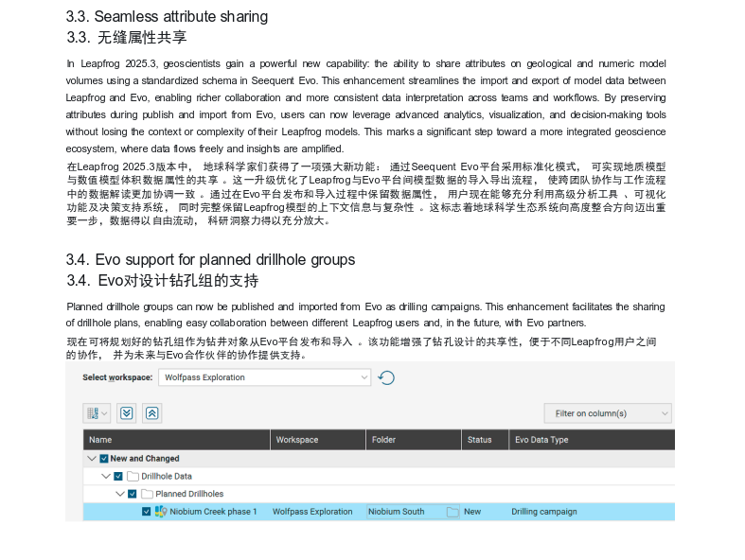The image size is (745, 560).
Task: Sort by the Evo Data Type header
Action: click(541, 440)
